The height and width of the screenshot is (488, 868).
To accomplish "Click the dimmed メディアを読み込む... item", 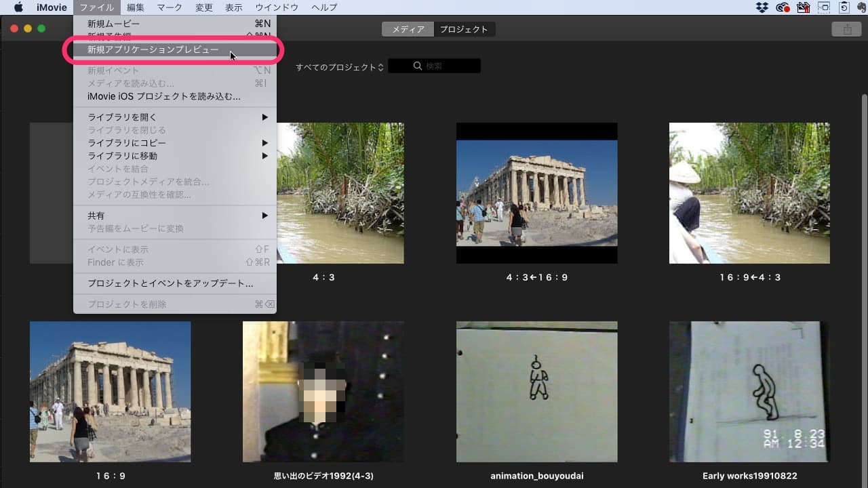I will (x=175, y=83).
